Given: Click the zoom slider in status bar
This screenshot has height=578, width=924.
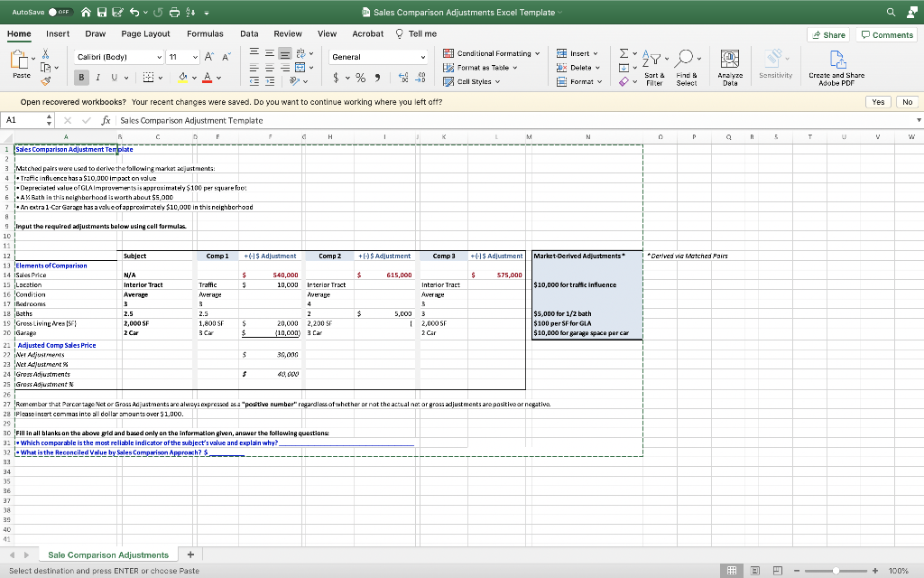Looking at the screenshot, I should point(836,571).
